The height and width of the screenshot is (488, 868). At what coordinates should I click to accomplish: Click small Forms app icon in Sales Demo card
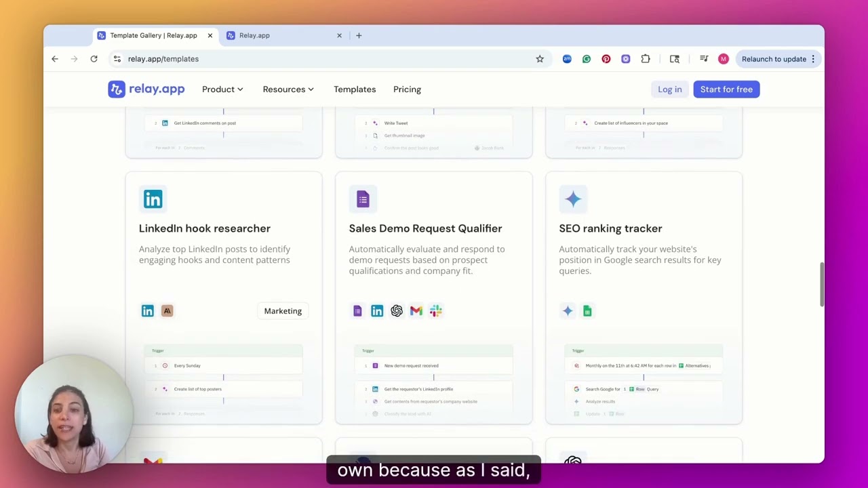click(357, 311)
